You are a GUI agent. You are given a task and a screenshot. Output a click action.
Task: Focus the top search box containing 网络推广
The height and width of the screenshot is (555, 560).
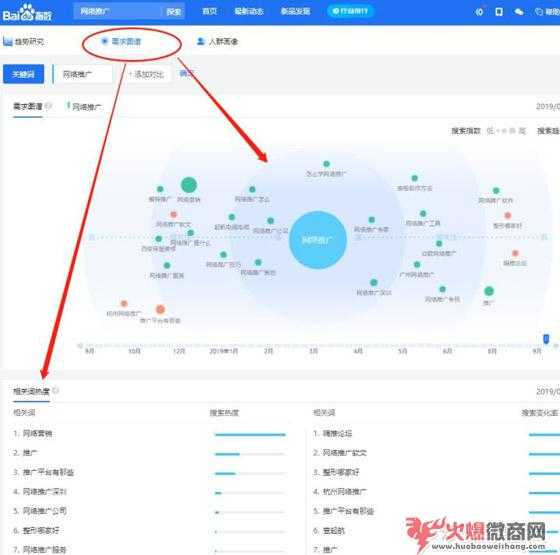tap(118, 12)
